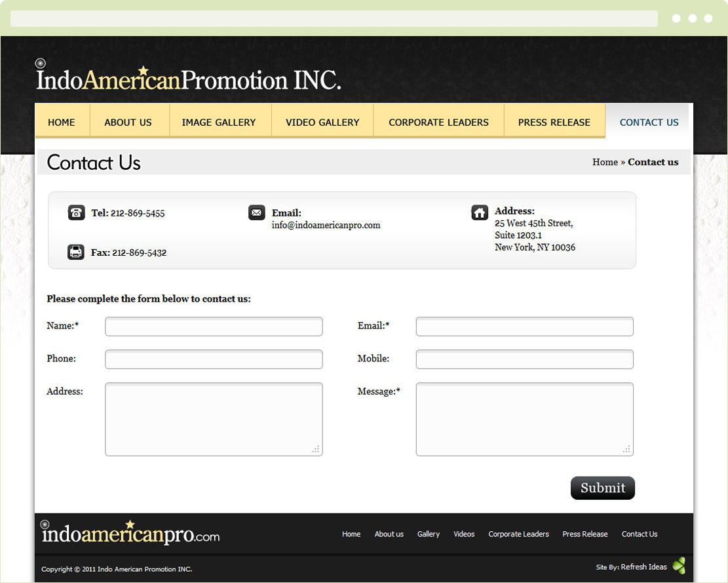
Task: Click the Mobile number input field
Action: (x=524, y=359)
